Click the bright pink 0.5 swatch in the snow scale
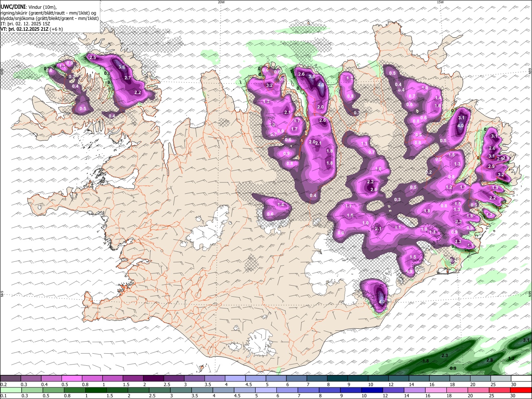 (71, 378)
